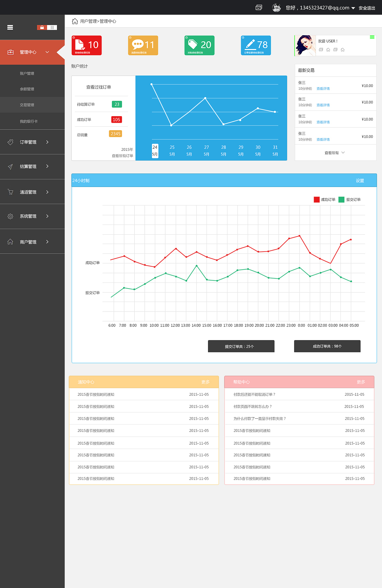The width and height of the screenshot is (382, 588).
Task: Open the mail icon in the top bar
Action: coord(259,7)
